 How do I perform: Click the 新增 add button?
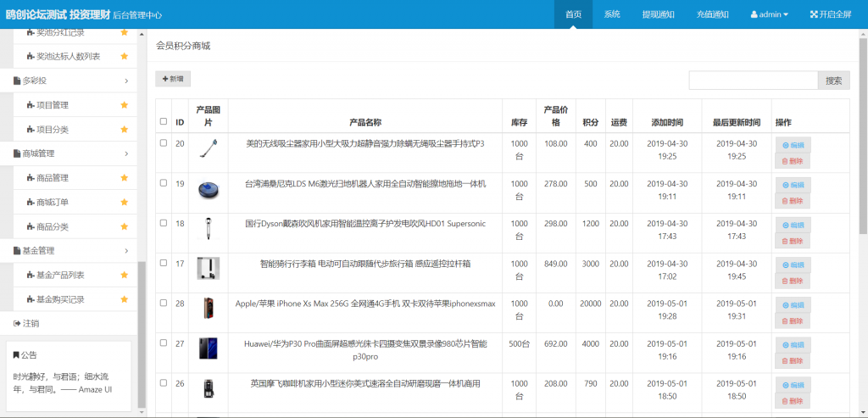(x=173, y=79)
